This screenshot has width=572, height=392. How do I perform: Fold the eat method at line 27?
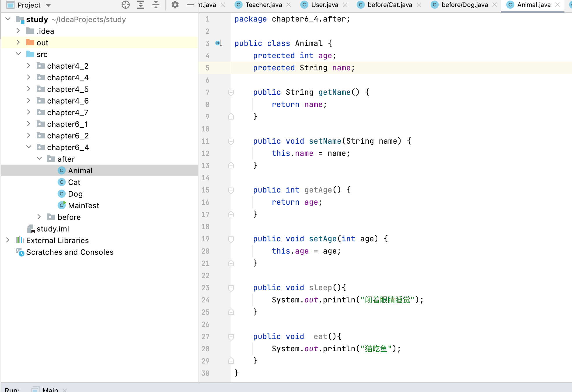231,337
